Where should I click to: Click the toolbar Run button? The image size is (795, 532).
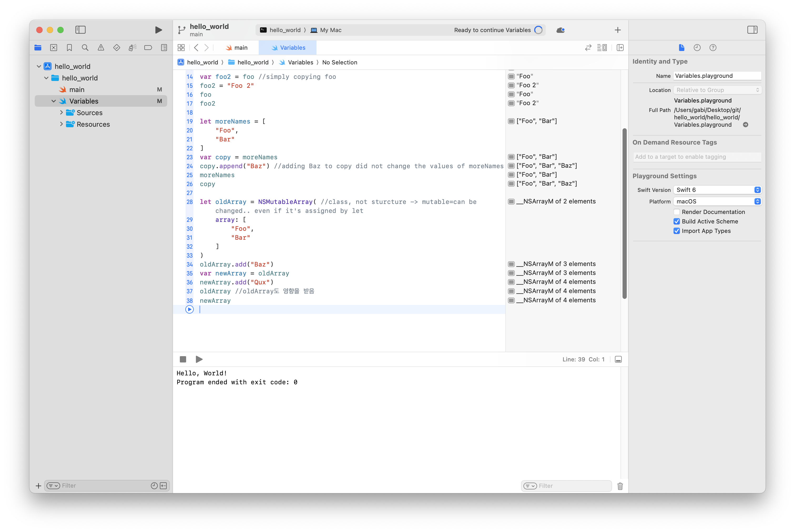159,30
